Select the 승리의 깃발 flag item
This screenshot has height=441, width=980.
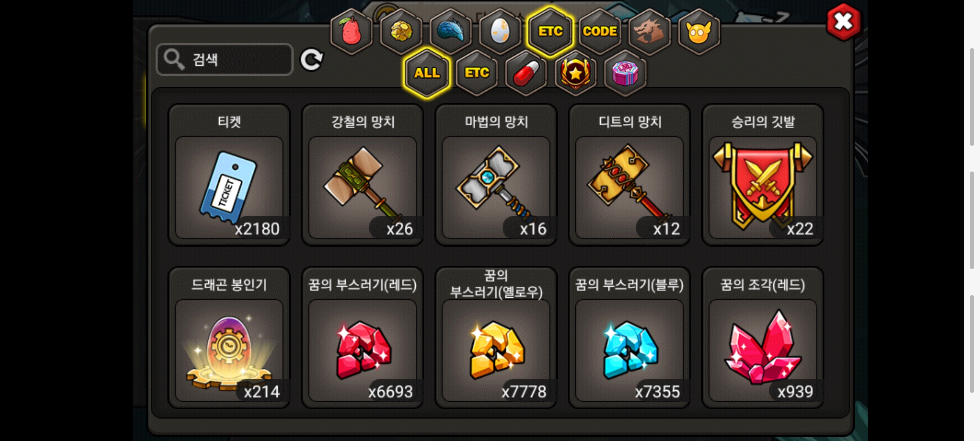(763, 175)
